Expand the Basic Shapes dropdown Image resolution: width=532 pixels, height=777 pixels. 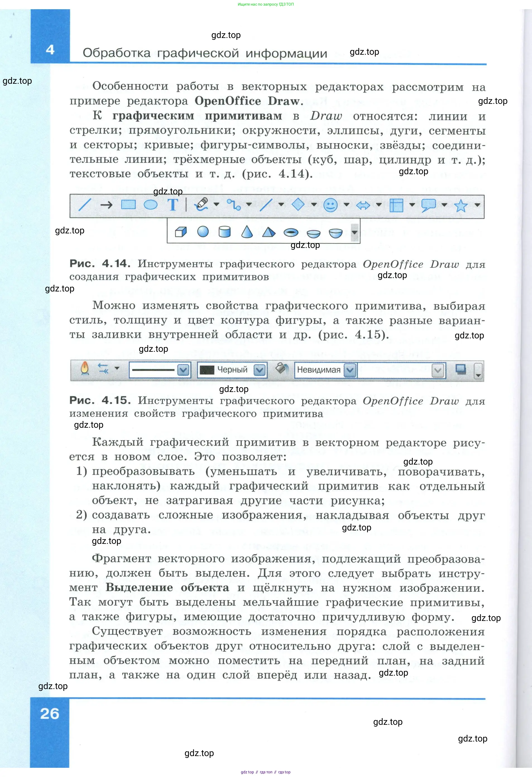(x=314, y=204)
